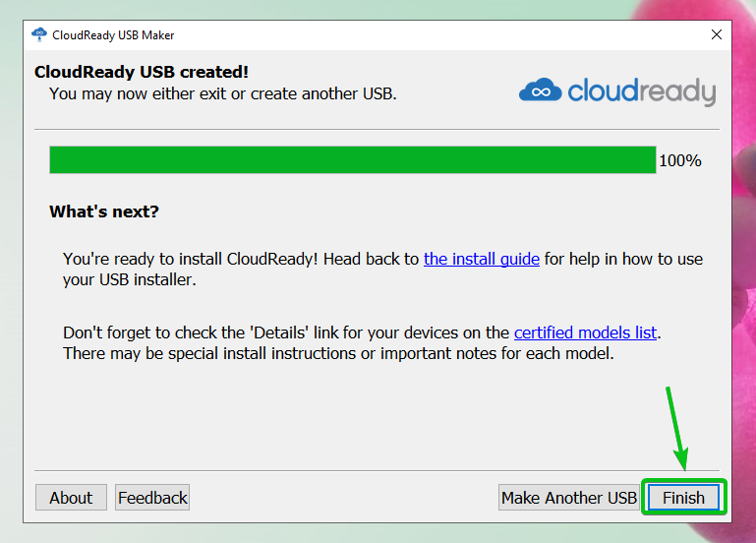This screenshot has width=756, height=543.
Task: Click the blue cloud infinity logo
Action: point(541,90)
